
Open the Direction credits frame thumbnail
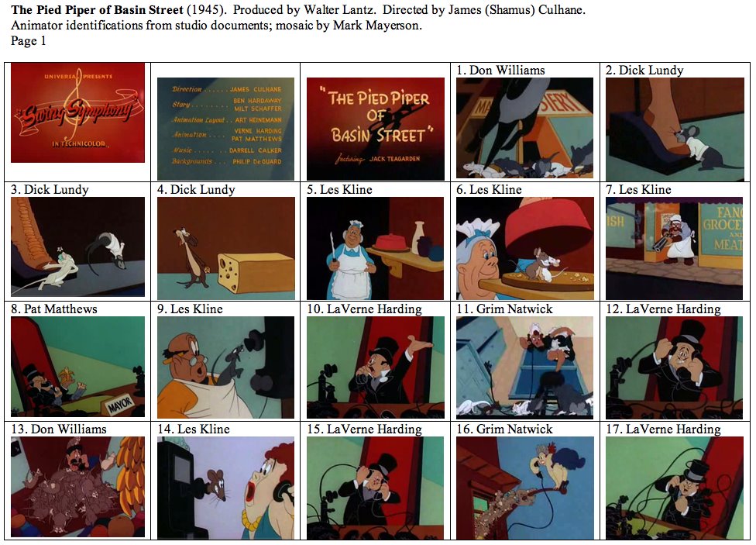(x=225, y=129)
